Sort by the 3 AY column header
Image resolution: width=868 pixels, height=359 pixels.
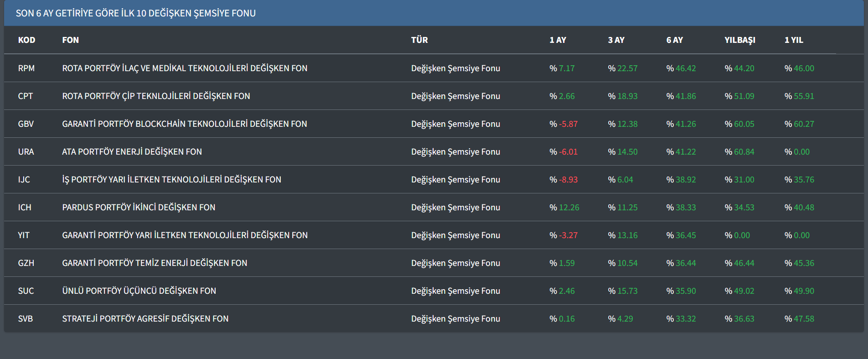click(616, 40)
